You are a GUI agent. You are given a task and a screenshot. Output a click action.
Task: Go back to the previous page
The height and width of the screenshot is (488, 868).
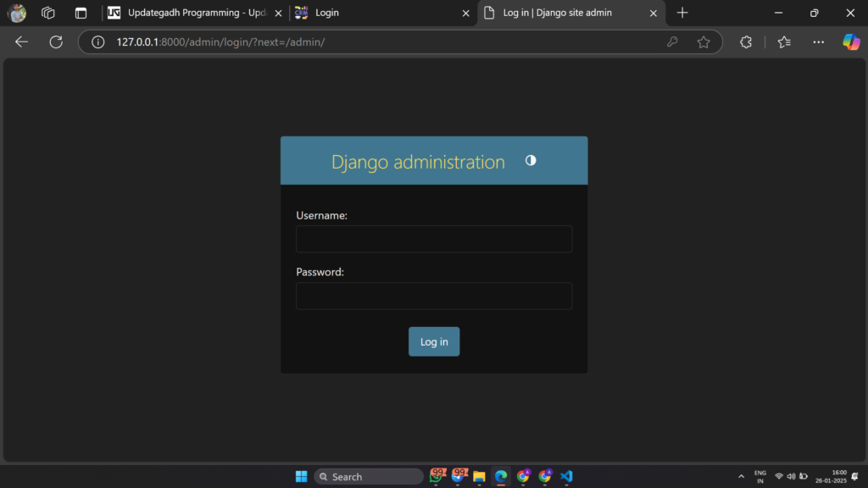point(21,42)
